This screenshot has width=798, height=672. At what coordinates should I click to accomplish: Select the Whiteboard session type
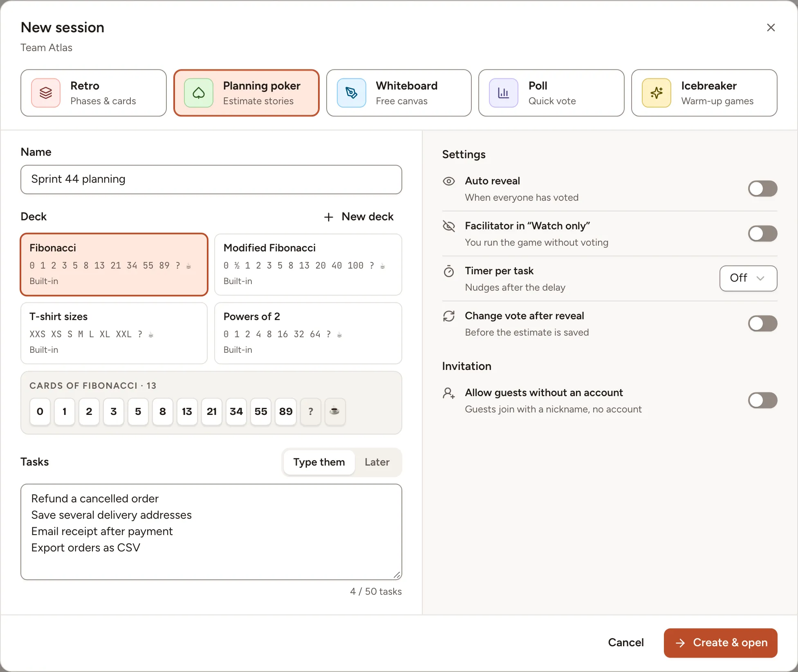(399, 93)
